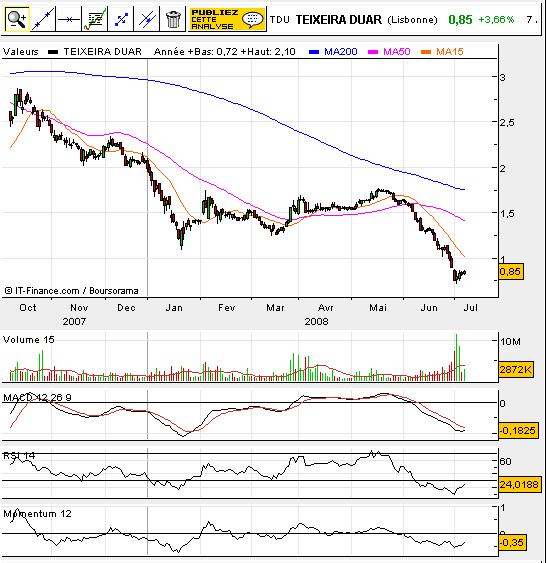548x563 pixels.
Task: Select the move/resize line tool
Action: (x=121, y=19)
